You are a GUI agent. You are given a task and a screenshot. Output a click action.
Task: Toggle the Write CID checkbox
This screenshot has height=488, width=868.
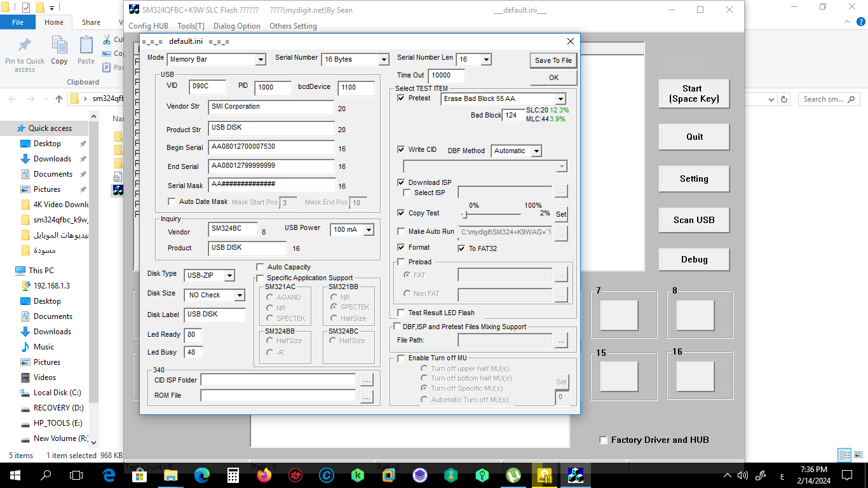[x=401, y=149]
